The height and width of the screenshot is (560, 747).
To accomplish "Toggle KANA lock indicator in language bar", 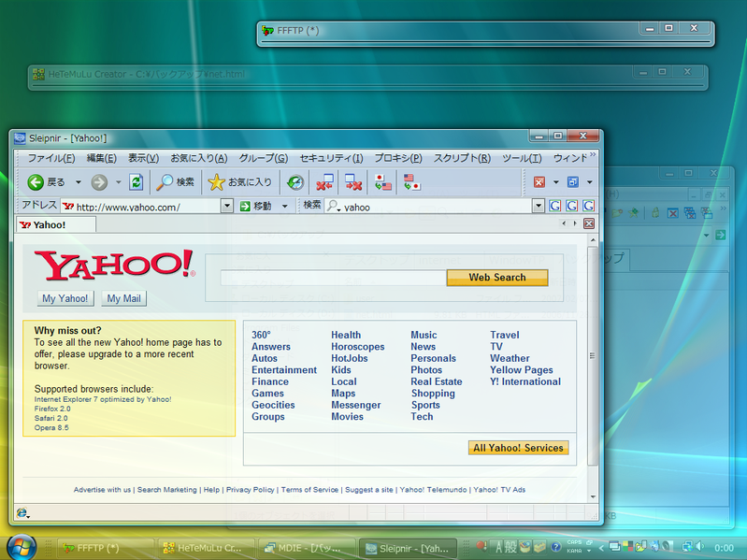I will [x=574, y=551].
